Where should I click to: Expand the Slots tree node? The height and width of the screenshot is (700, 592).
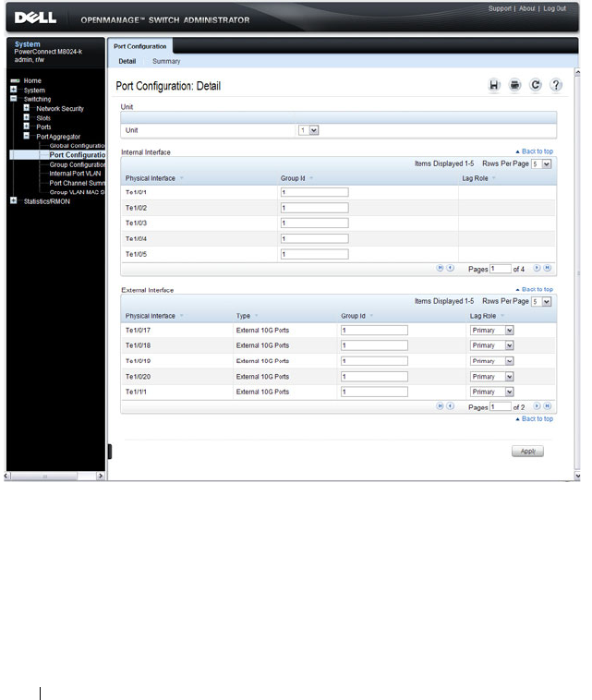(x=27, y=117)
